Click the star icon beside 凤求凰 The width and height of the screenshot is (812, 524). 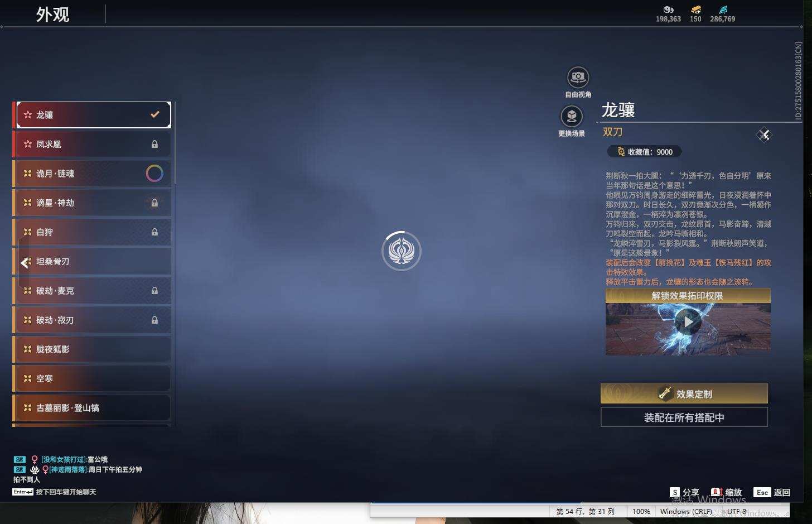(x=27, y=144)
